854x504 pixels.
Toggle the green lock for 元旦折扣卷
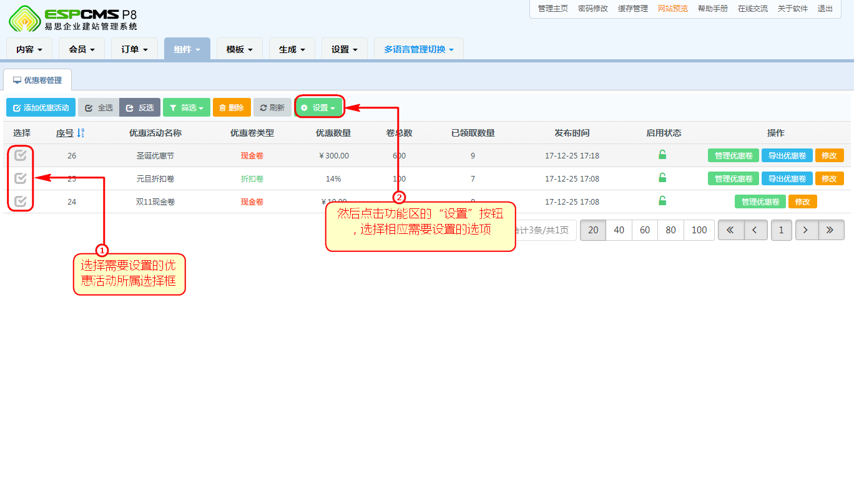[662, 178]
